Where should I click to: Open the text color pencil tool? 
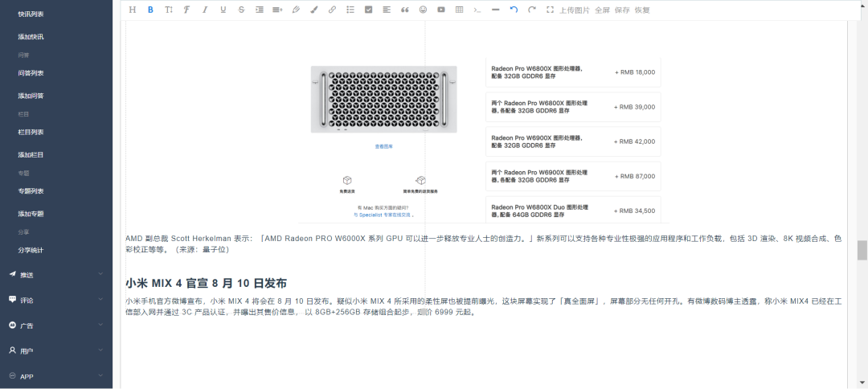pos(296,10)
